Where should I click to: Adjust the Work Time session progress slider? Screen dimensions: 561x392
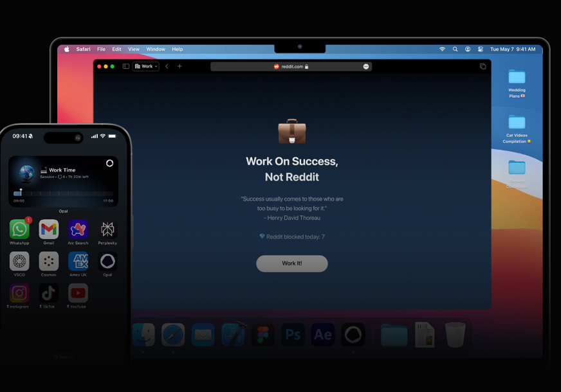click(63, 193)
